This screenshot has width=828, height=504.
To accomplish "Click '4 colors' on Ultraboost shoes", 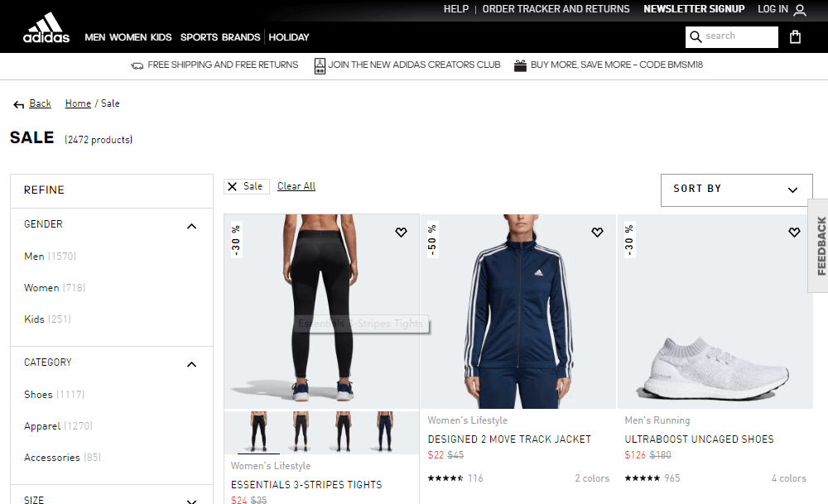I will [789, 478].
